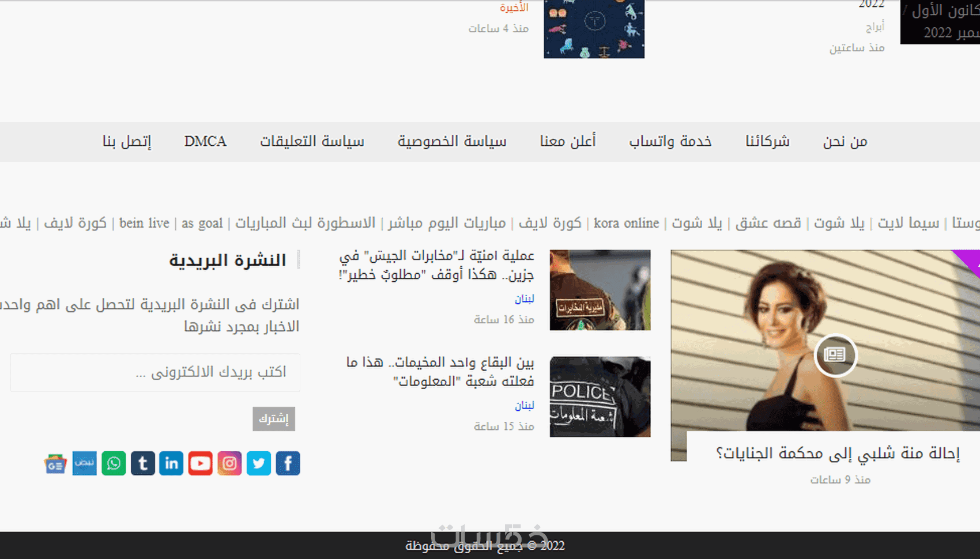Viewport: 980px width, 559px height.
Task: Follow the 'مباريات اليوم مباشر' keyword link
Action: [x=447, y=223]
